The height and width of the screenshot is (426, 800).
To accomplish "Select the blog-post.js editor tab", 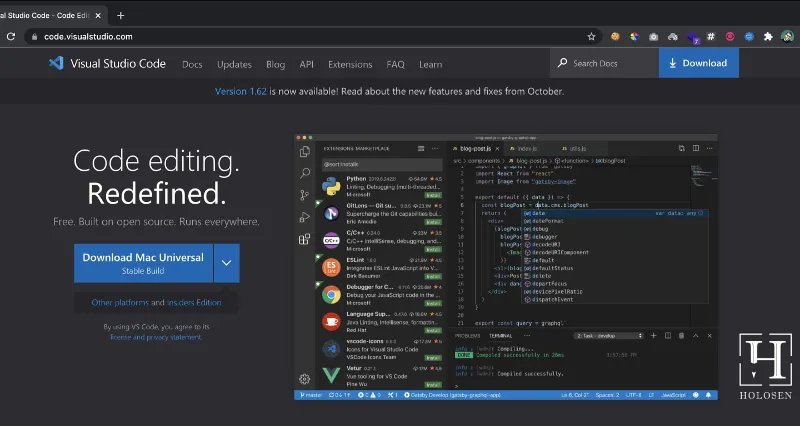I will 476,148.
